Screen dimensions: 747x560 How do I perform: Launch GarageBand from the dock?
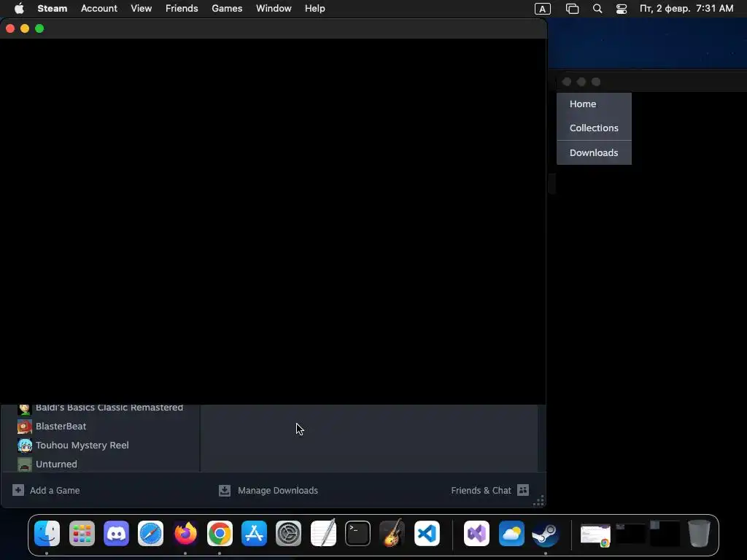(392, 533)
